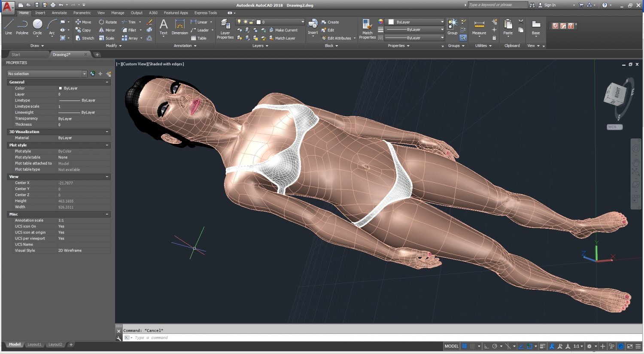644x354 pixels.
Task: Click the ViewCube RIGHT face
Action: point(617,93)
